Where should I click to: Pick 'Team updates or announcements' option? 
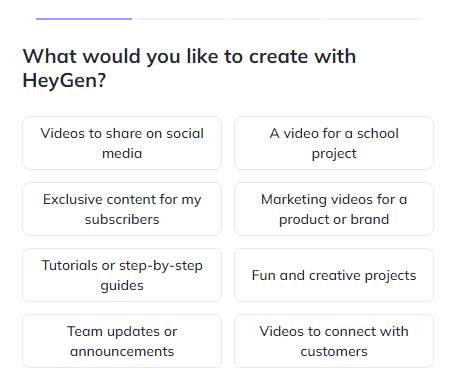pos(122,341)
